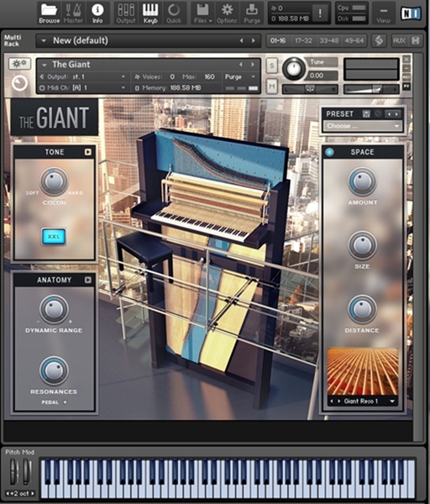This screenshot has width=430, height=504.
Task: Click the Purge toolbar icon
Action: point(252,13)
